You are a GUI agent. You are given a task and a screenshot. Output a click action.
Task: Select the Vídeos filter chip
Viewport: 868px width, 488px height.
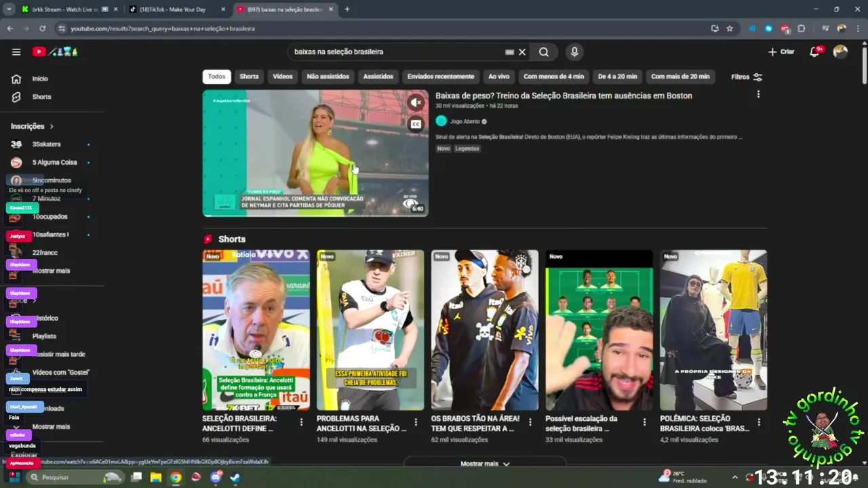pos(283,77)
